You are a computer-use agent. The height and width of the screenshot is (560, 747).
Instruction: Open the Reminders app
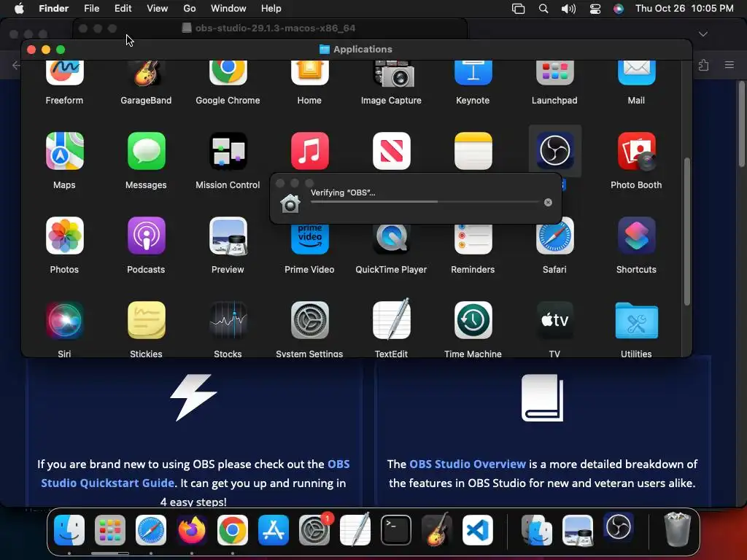pos(473,239)
